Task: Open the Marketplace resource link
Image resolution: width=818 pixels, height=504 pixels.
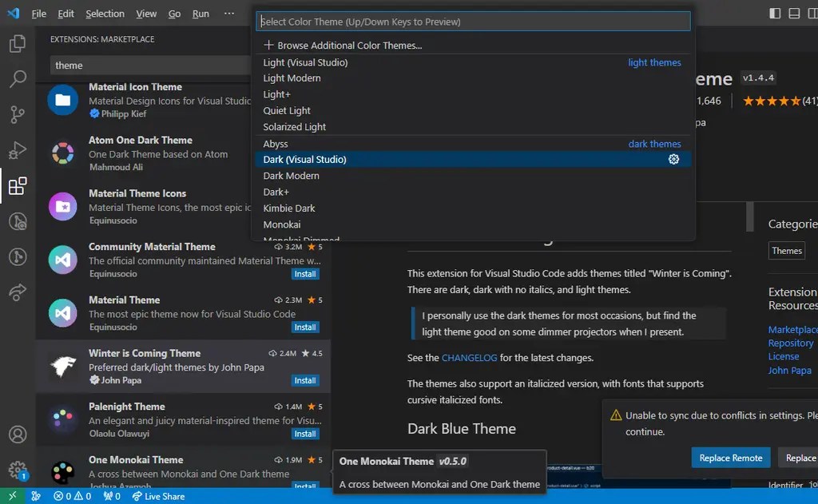Action: click(793, 330)
